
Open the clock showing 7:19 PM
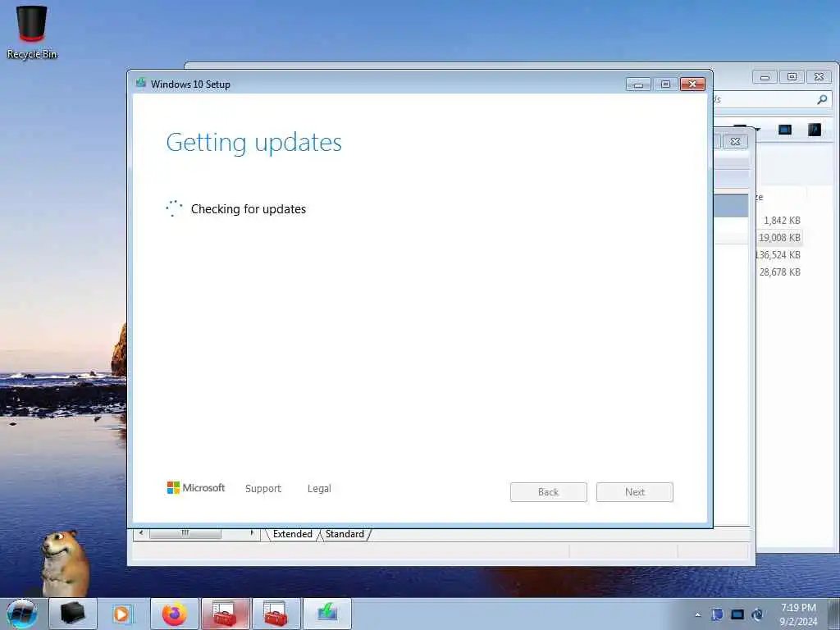click(798, 614)
